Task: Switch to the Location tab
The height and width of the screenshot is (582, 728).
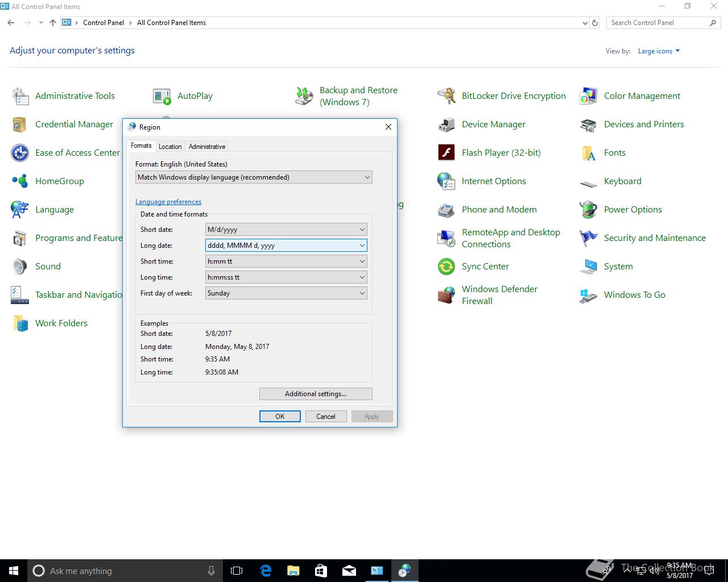Action: click(170, 147)
